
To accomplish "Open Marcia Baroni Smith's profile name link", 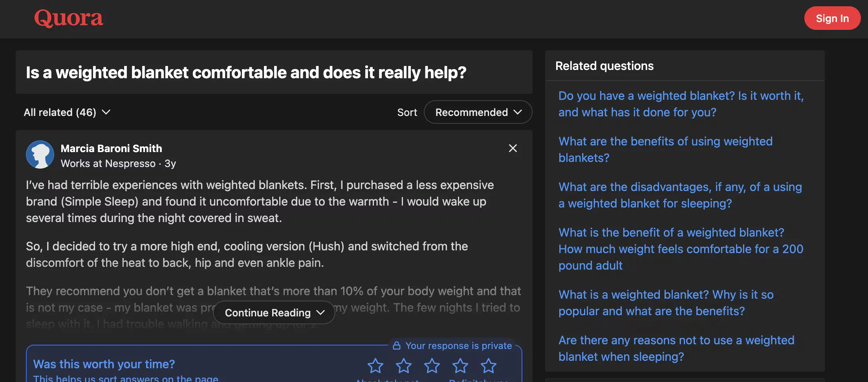I will (x=111, y=149).
